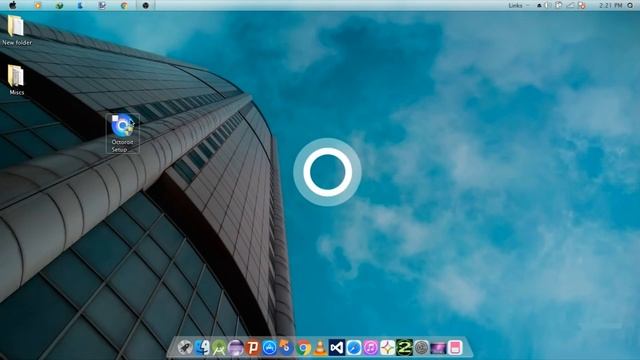Click the search circle in top-right corner

tap(630, 5)
